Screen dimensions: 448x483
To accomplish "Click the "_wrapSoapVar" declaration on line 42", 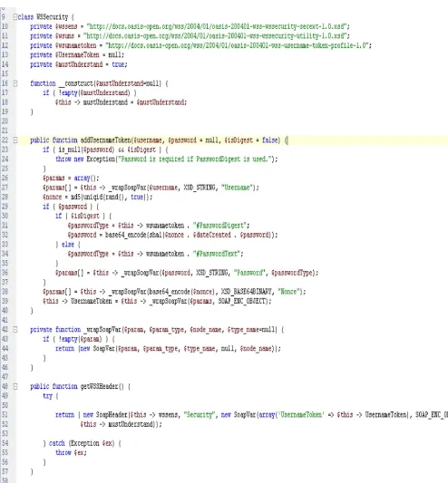I will click(x=102, y=330).
